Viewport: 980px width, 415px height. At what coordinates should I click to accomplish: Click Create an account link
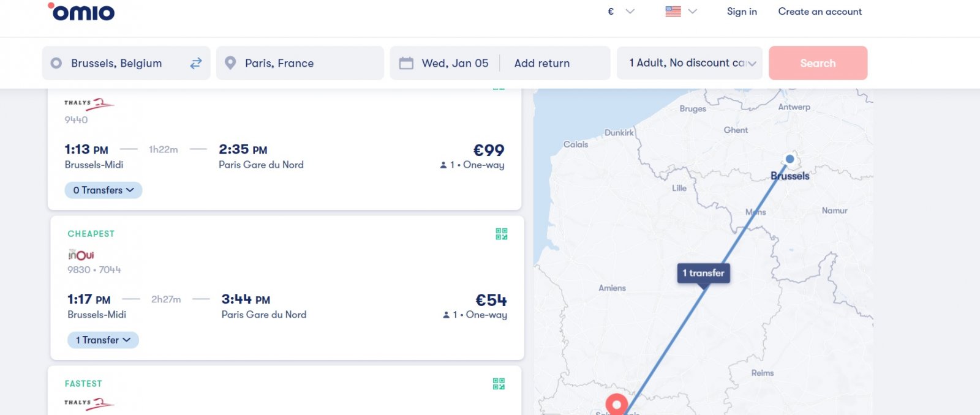coord(820,12)
